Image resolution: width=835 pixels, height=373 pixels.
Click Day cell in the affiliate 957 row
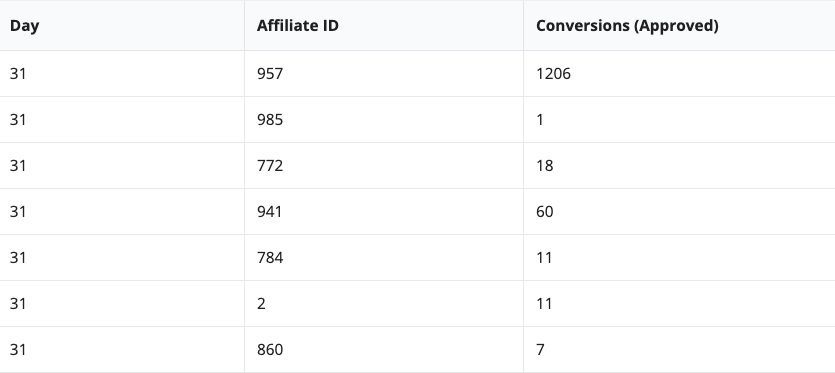[122, 74]
